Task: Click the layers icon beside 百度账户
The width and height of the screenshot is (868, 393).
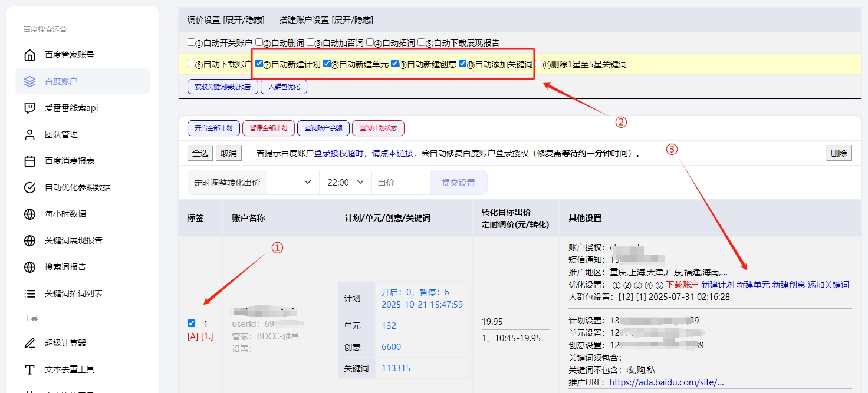Action: click(29, 81)
